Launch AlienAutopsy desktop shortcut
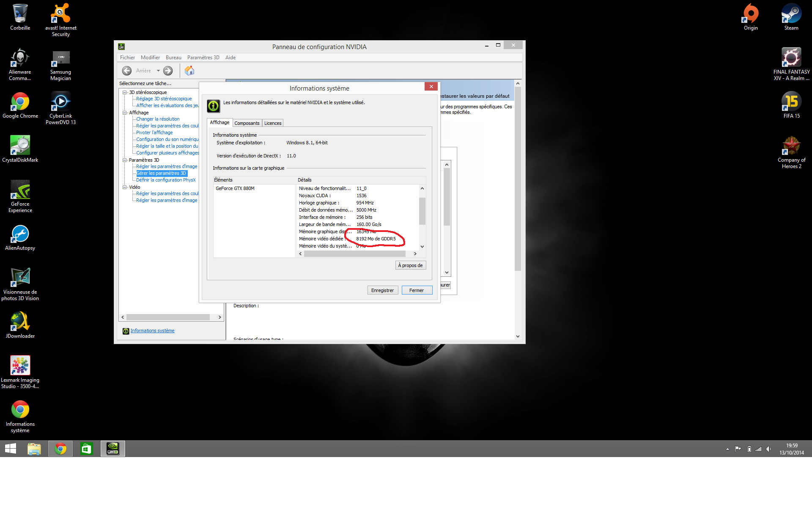Viewport: 812px width, 518px height. point(20,237)
